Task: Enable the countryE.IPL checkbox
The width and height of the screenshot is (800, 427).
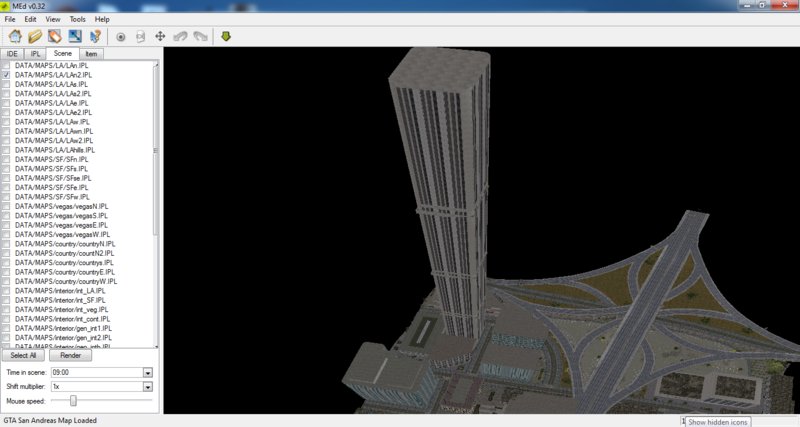Action: (x=6, y=272)
